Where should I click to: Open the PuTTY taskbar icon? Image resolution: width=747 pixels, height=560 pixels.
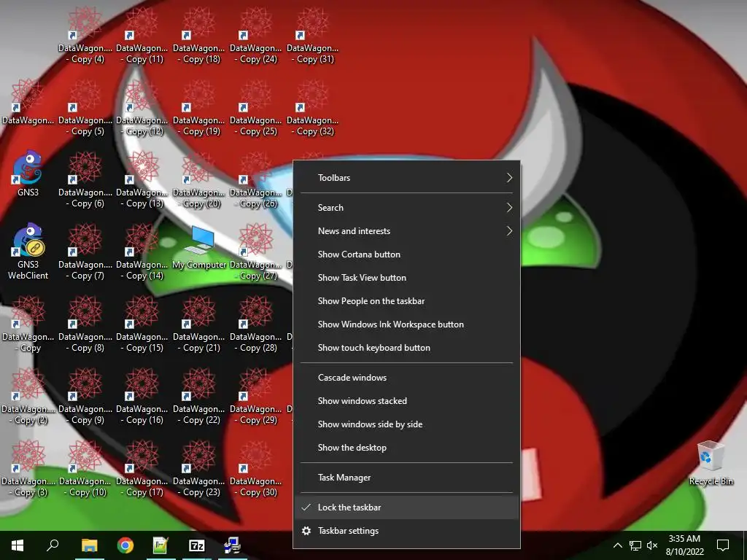tap(233, 545)
